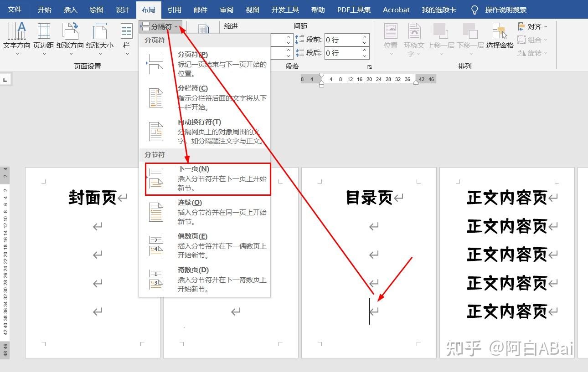This screenshot has height=372, width=588.
Task: Open the 选择窗格 selection pane
Action: [x=500, y=32]
